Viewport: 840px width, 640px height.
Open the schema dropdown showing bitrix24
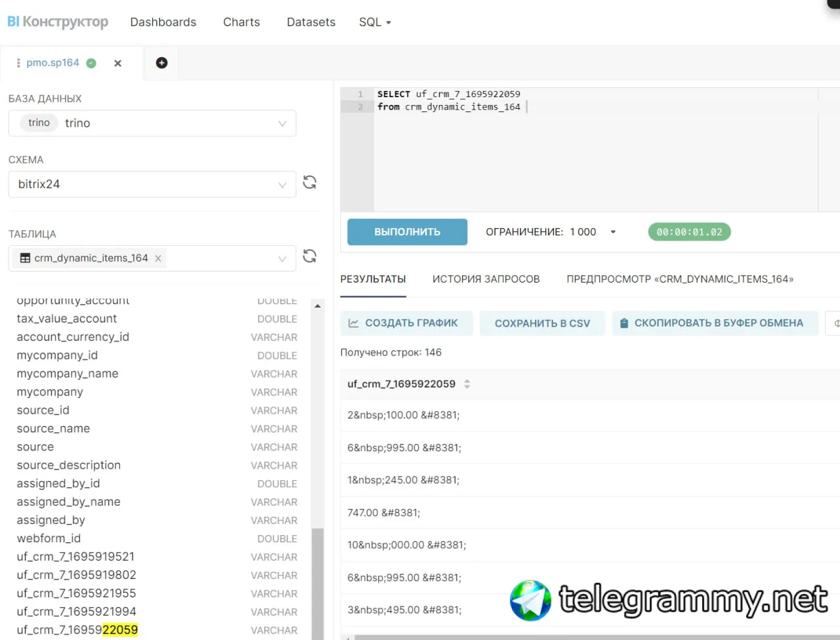coord(152,184)
